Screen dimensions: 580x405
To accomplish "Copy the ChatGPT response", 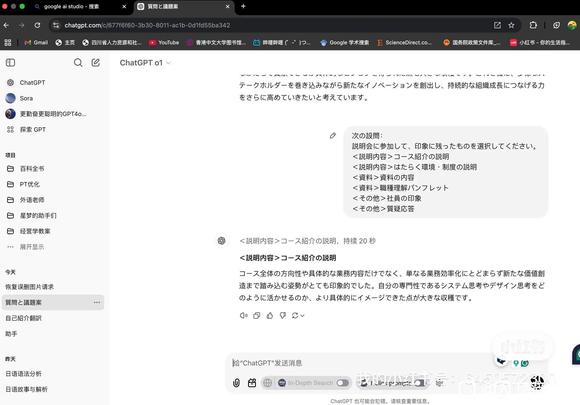I will (x=257, y=315).
